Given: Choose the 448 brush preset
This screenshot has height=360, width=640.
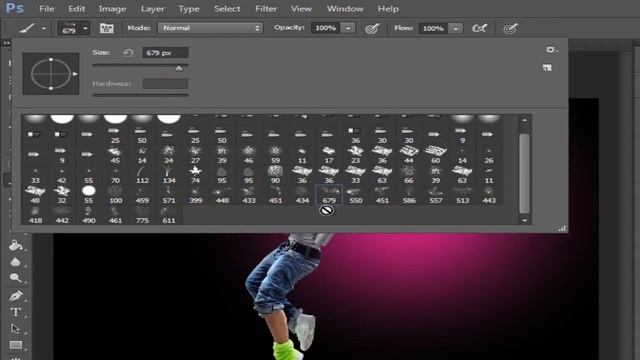Looking at the screenshot, I should click(222, 195).
